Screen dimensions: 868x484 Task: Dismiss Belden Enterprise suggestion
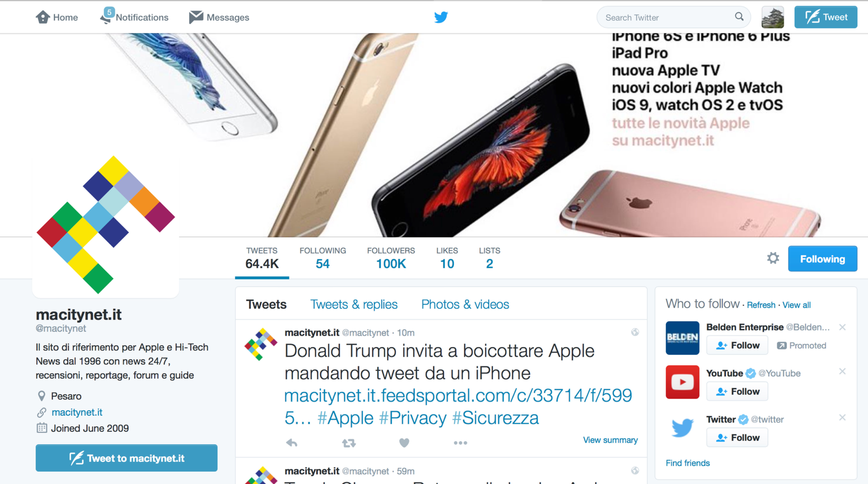[x=842, y=327]
